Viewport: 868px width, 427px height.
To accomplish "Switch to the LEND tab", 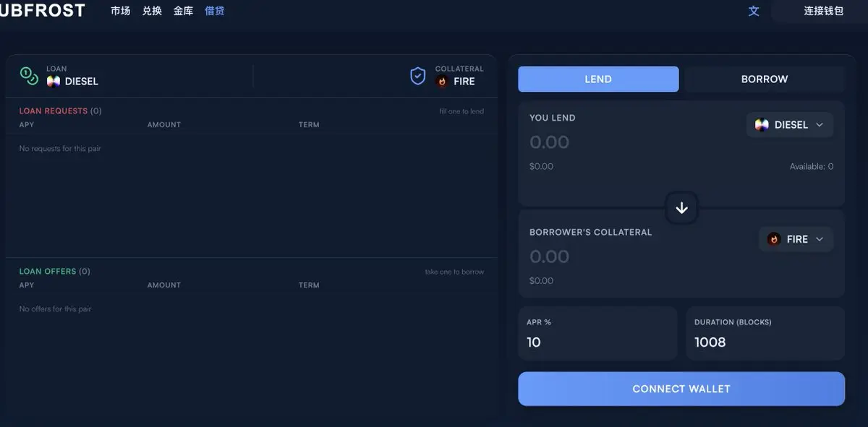I will (x=598, y=79).
